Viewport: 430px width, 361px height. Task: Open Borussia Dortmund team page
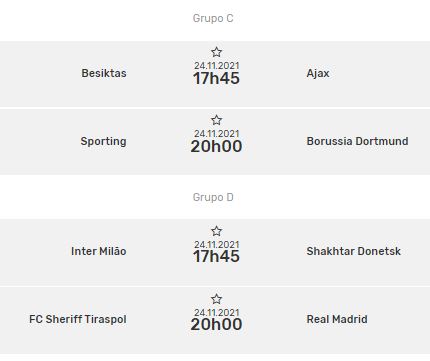coord(357,141)
